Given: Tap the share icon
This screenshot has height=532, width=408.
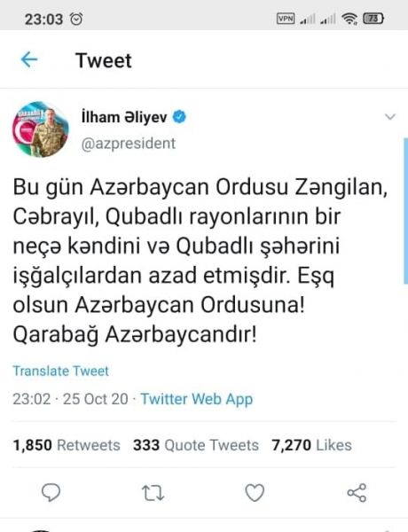Looking at the screenshot, I should click(x=357, y=493).
